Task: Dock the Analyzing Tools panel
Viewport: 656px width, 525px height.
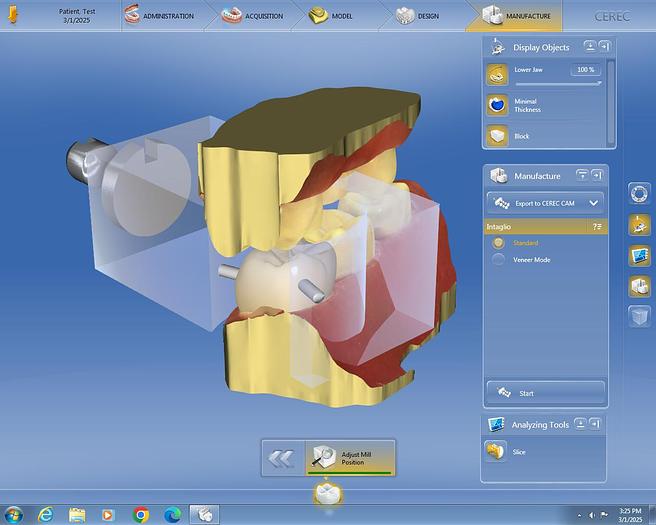Action: pyautogui.click(x=594, y=424)
